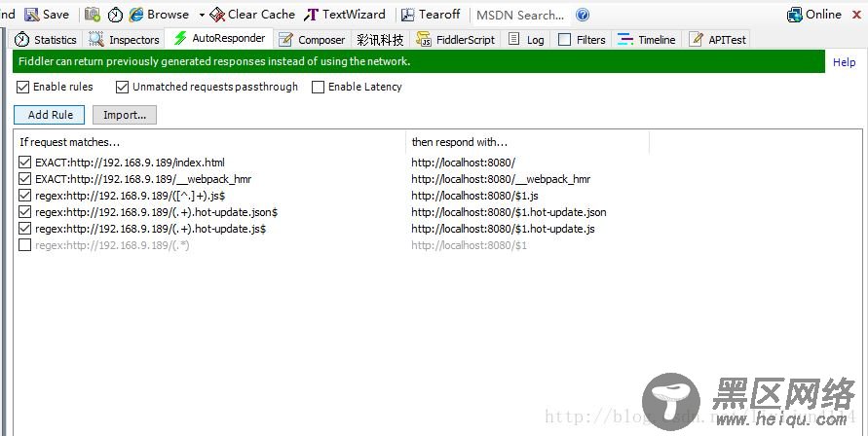This screenshot has height=436, width=868.
Task: Uncheck the EXACT __webpack_hmr rule checkbox
Action: [x=24, y=179]
